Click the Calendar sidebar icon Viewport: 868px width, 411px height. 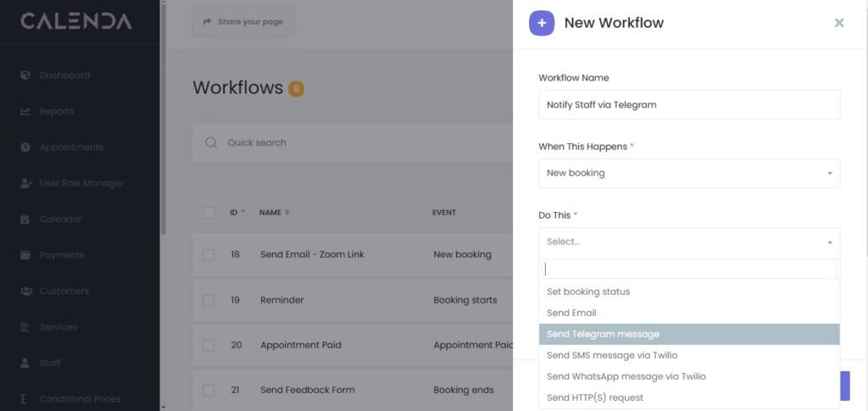click(25, 219)
